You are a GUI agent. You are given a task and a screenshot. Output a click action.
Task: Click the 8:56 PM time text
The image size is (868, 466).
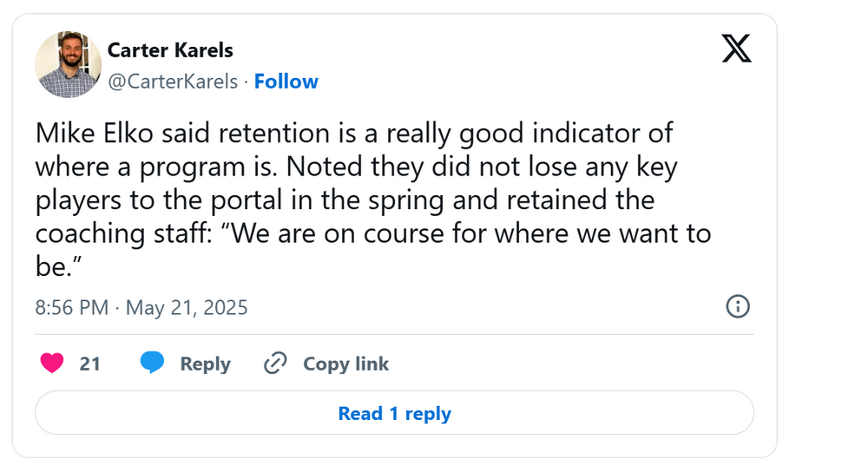point(71,307)
